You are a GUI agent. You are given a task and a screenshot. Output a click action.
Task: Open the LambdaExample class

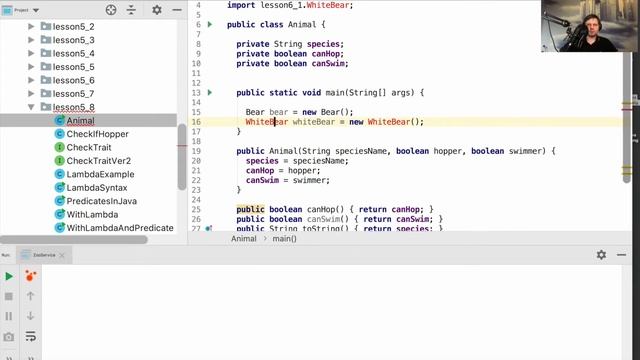[100, 174]
